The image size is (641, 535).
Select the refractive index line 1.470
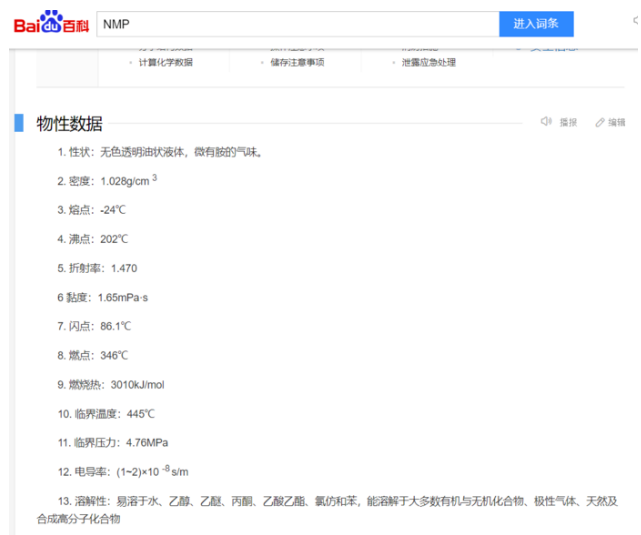point(97,269)
